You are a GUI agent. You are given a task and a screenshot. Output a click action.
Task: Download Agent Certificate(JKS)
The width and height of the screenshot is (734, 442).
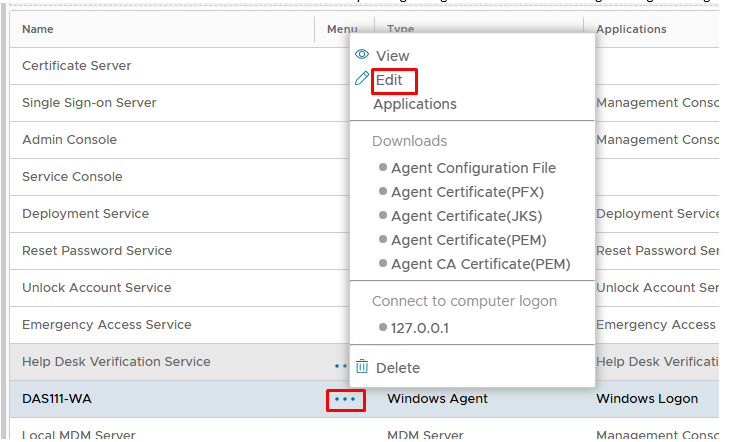(x=467, y=216)
